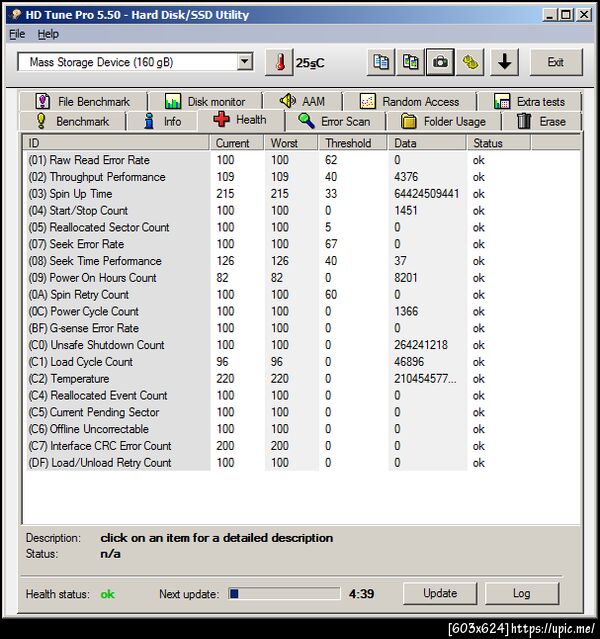
Task: Switch to the Error Scan tab
Action: [x=335, y=121]
